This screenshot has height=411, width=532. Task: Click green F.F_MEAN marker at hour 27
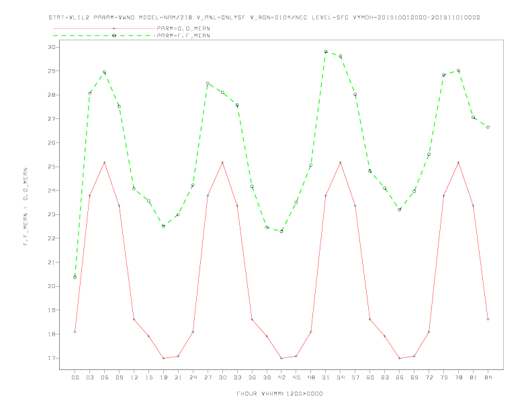tap(208, 83)
